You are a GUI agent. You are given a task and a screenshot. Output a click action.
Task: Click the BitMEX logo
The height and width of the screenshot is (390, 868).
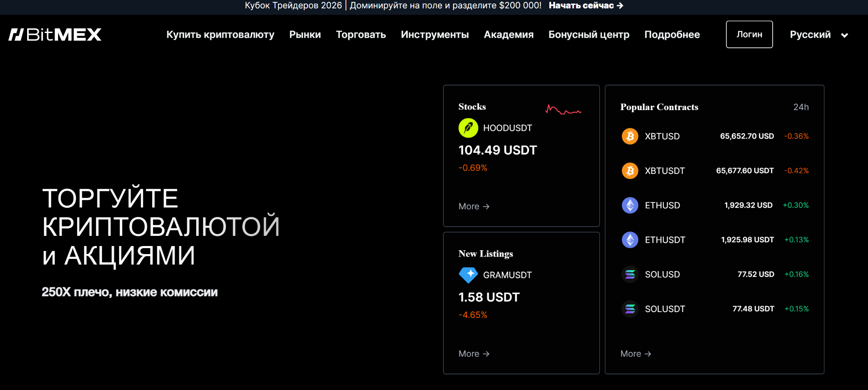[x=55, y=35]
